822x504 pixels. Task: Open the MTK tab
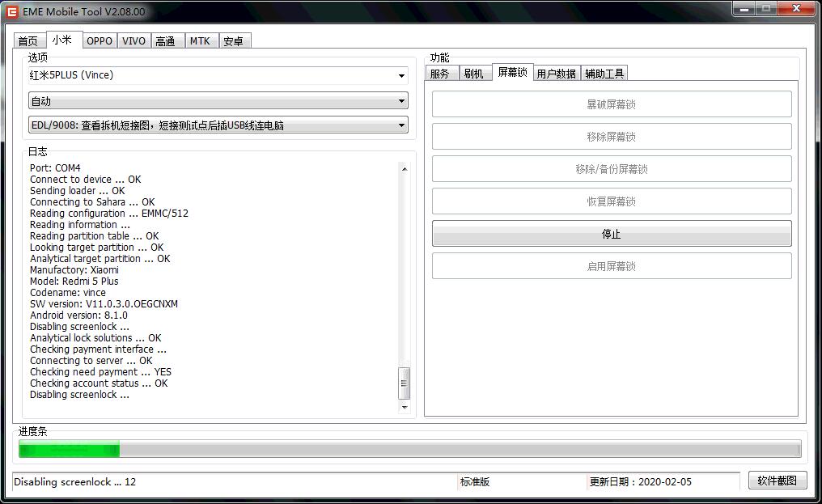201,41
